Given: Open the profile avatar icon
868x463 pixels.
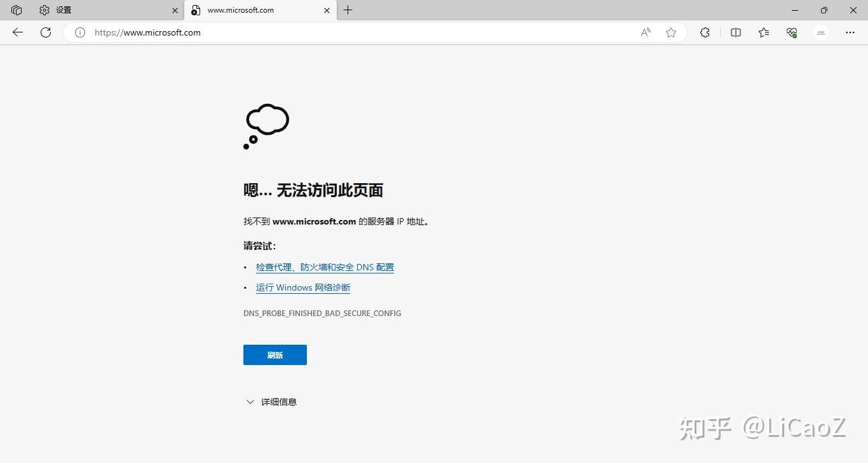Looking at the screenshot, I should click(820, 32).
